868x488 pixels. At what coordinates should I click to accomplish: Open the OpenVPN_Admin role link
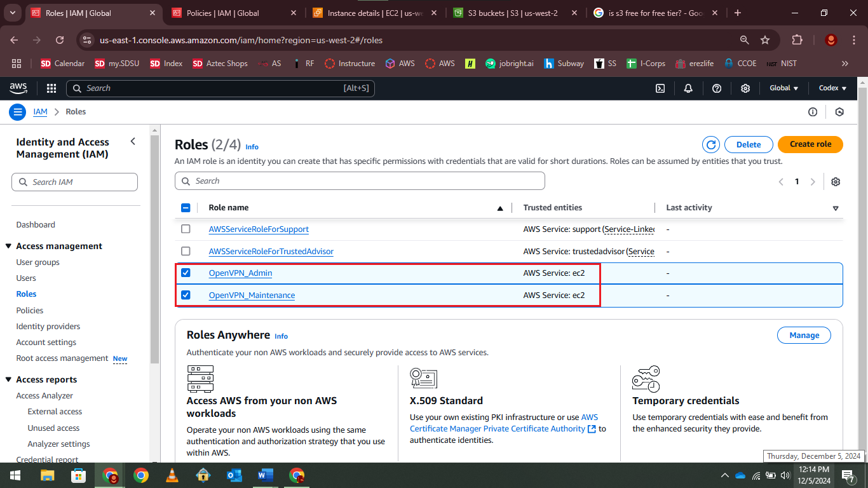pos(240,273)
